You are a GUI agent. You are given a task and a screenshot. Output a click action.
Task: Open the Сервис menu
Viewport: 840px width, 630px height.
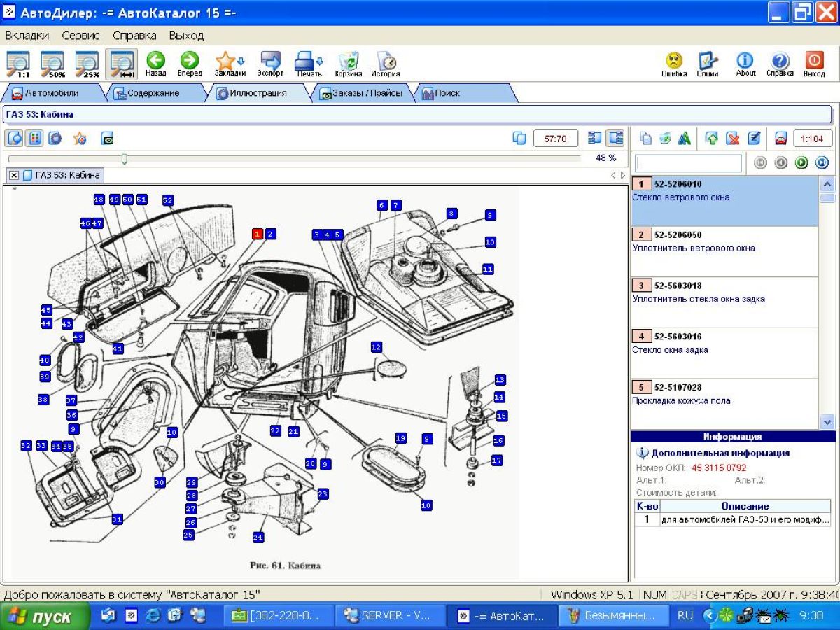(80, 35)
